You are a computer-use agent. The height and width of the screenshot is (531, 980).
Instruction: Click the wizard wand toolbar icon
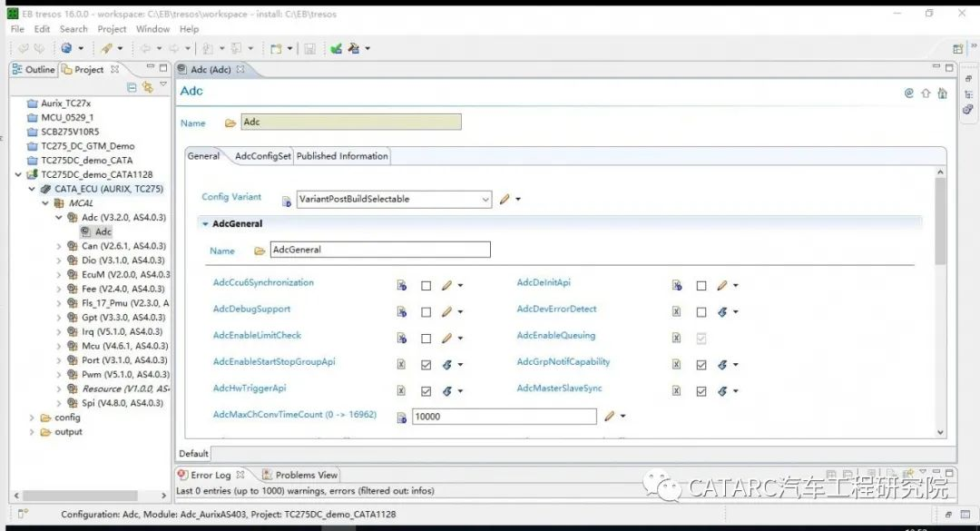coord(107,48)
